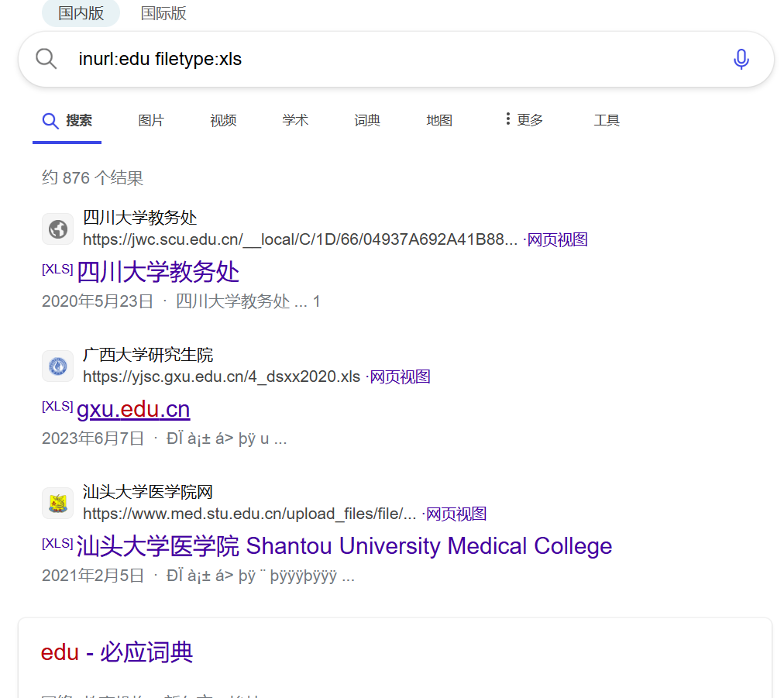Open the 工具 tools menu

(x=607, y=121)
